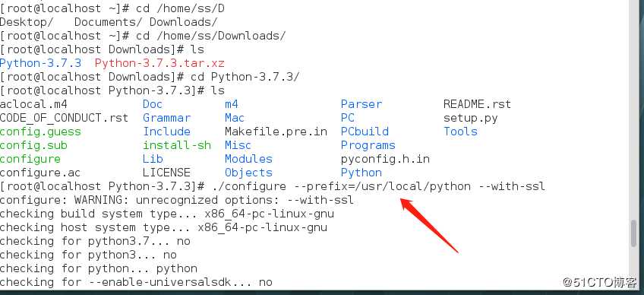The height and width of the screenshot is (295, 644).
Task: Click the green install-sh entry
Action: coord(177,145)
